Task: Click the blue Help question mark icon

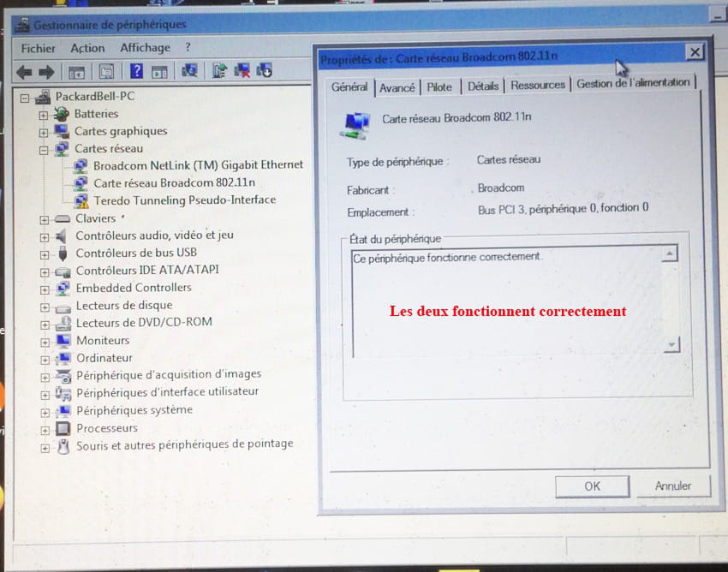Action: tap(135, 71)
